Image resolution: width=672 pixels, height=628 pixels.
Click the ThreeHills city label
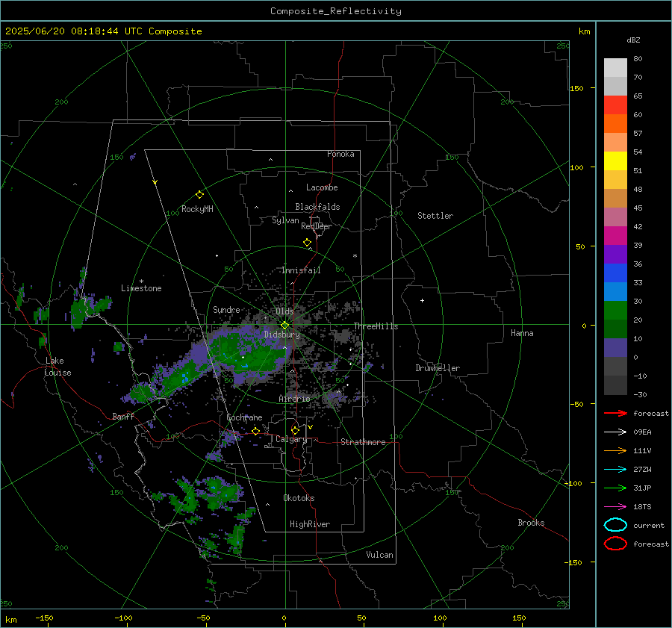(376, 326)
